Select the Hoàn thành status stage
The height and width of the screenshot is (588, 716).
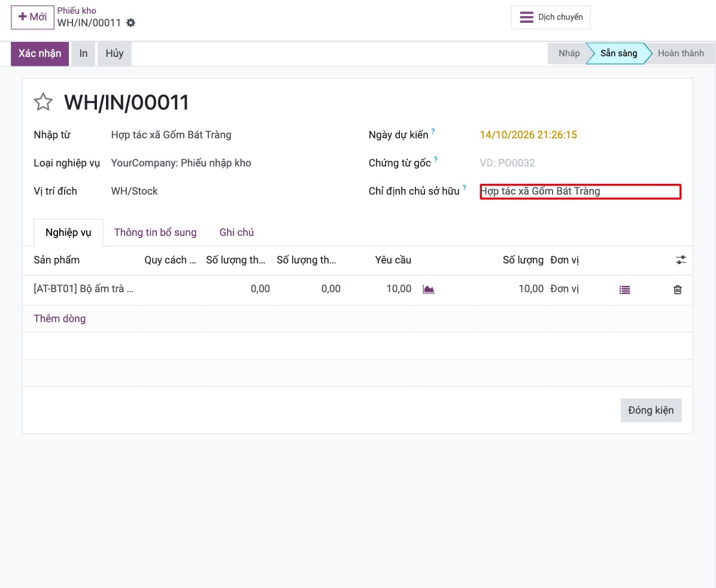click(x=681, y=53)
